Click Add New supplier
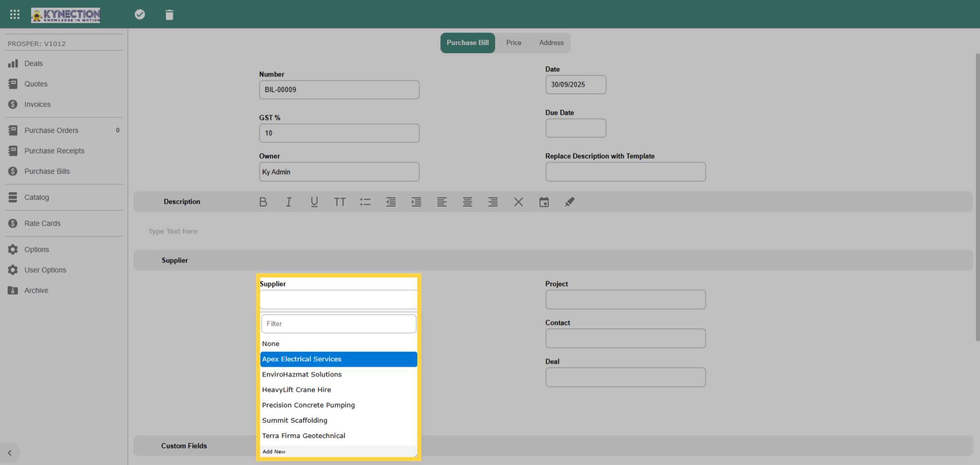 pos(339,452)
